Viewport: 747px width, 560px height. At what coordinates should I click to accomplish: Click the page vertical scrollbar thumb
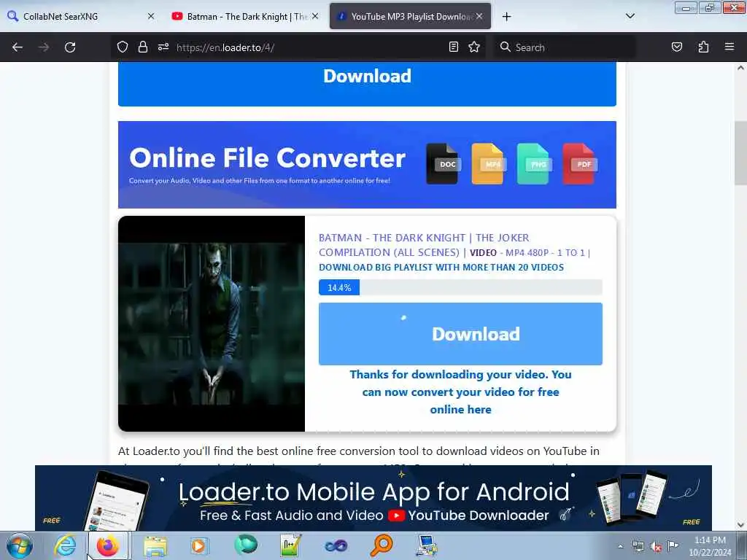point(740,153)
